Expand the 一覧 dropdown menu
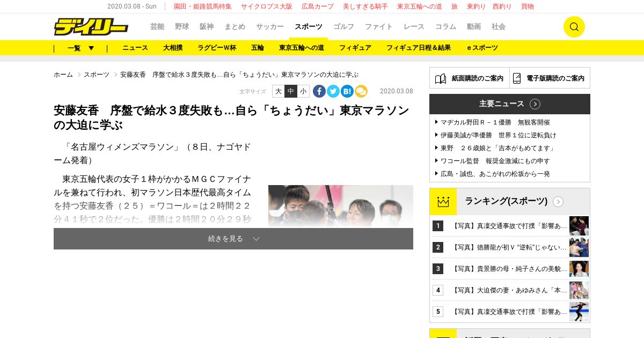The width and height of the screenshot is (644, 338). click(80, 48)
